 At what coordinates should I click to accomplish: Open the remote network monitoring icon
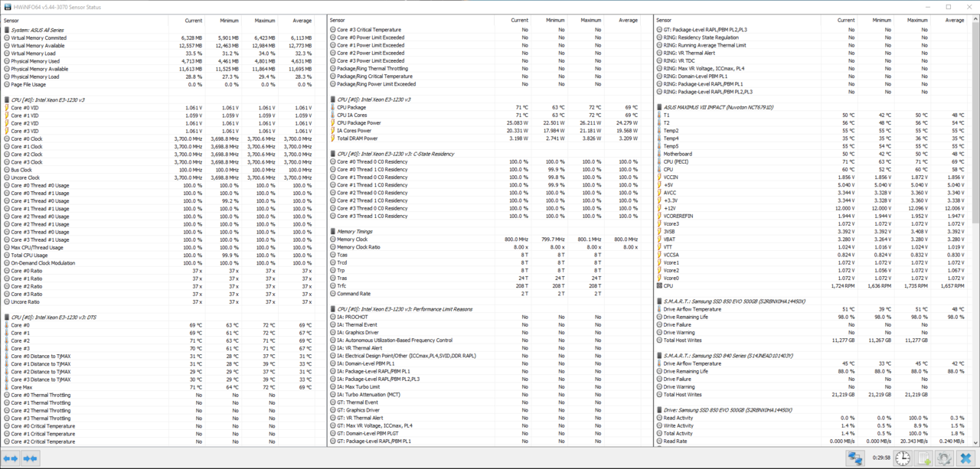(x=854, y=458)
